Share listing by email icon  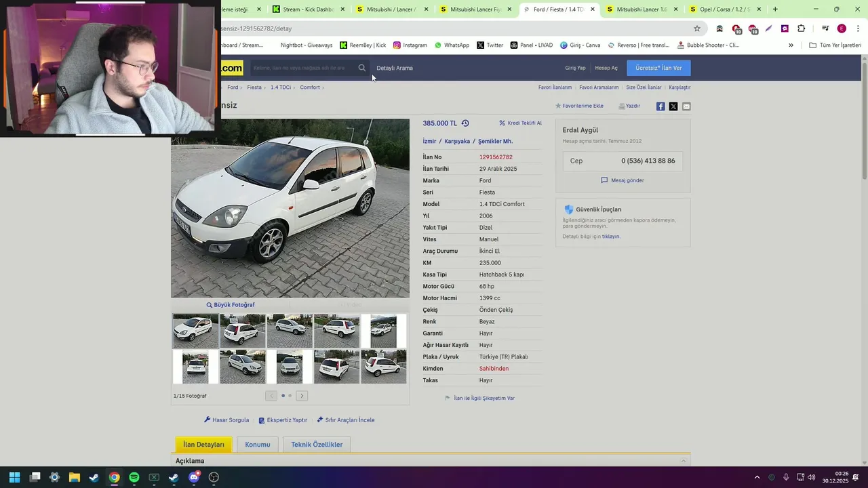click(686, 106)
